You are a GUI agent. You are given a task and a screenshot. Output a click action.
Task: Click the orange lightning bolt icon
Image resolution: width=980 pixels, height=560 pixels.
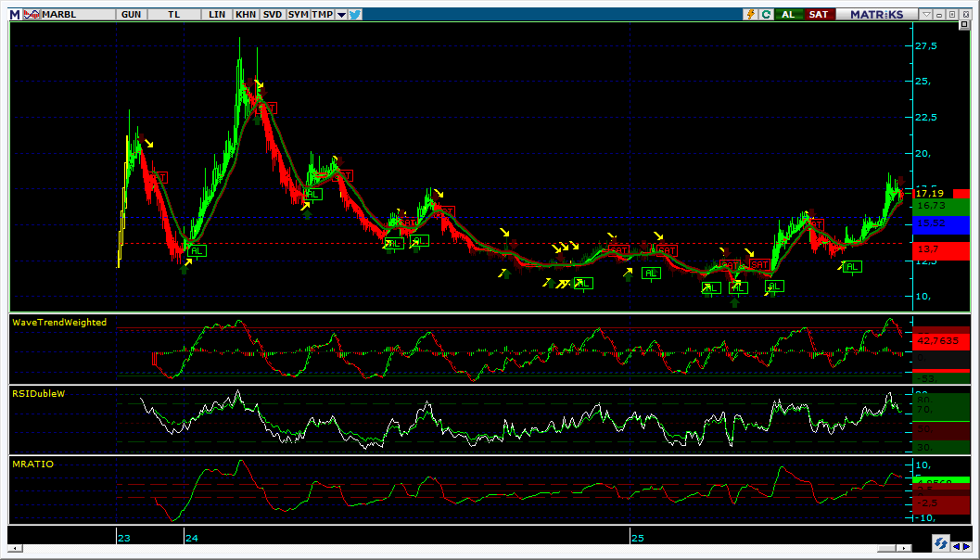(x=751, y=15)
